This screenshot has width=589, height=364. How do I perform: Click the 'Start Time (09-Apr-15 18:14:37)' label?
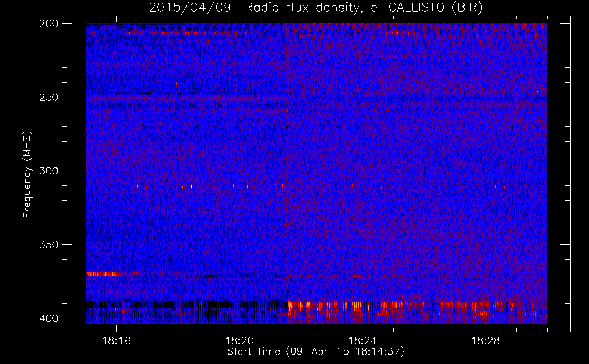click(316, 351)
